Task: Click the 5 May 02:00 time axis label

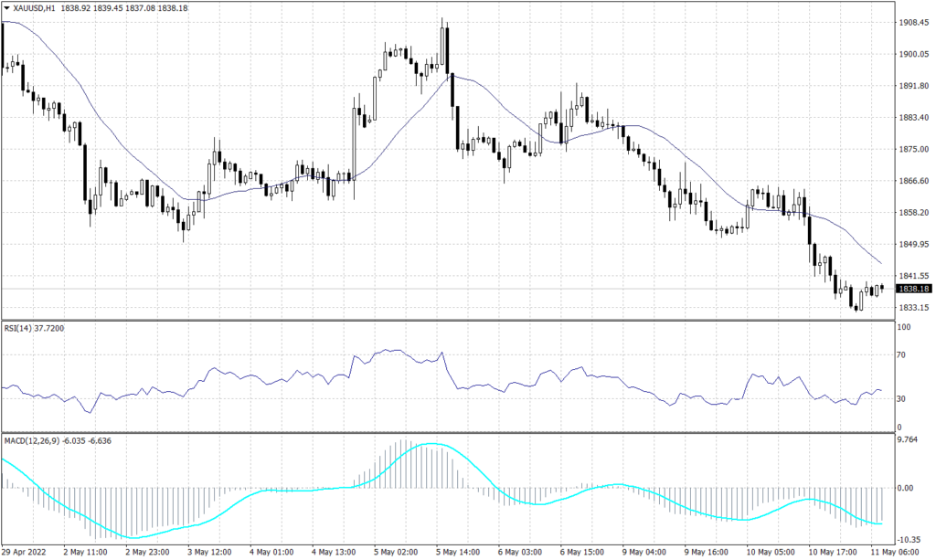Action: 398,552
